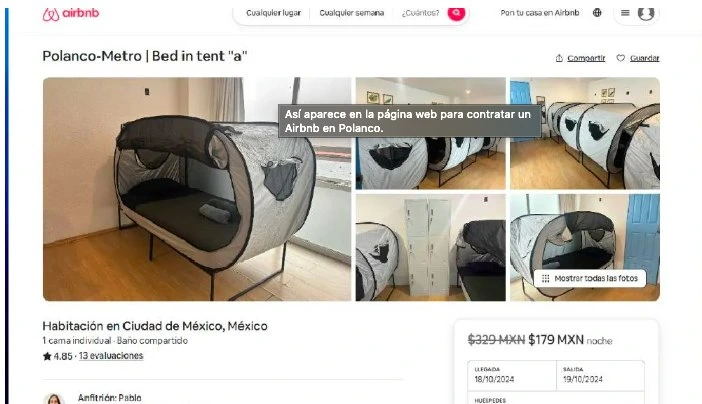Screen dimensions: 702x404
Task: Click the share arrow icon beside Compartir
Action: 559,58
